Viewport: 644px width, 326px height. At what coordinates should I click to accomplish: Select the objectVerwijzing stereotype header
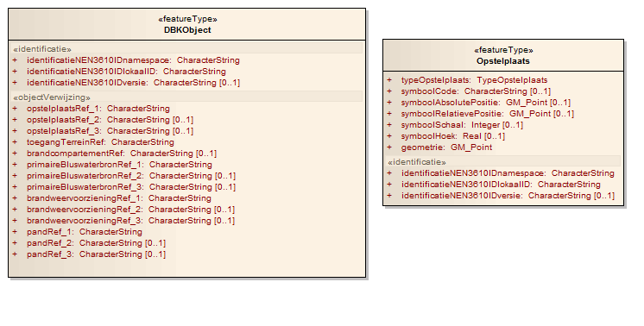(x=52, y=97)
